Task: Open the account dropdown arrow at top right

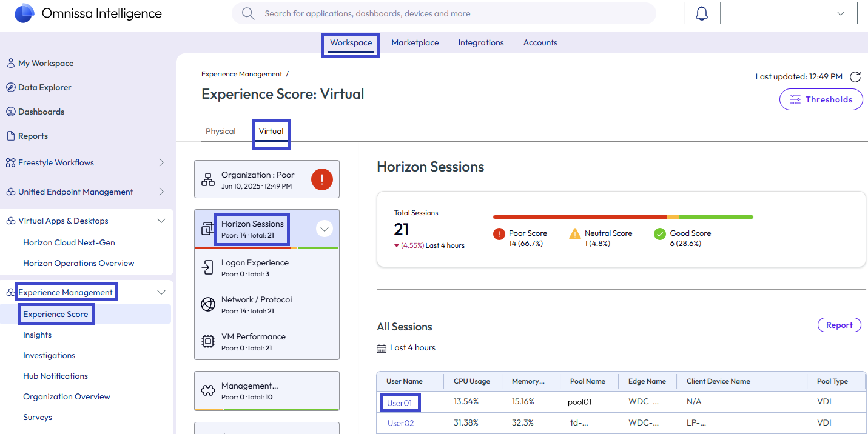Action: pyautogui.click(x=841, y=13)
